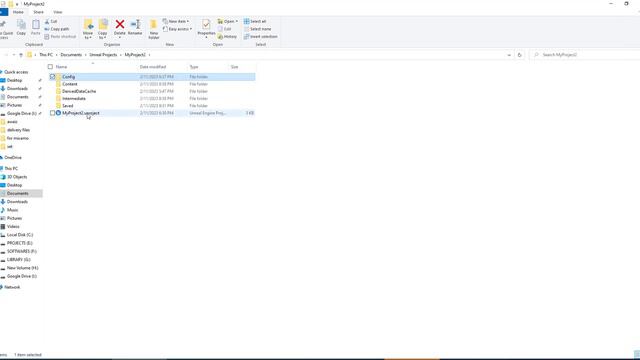The width and height of the screenshot is (640, 360).
Task: Select This PC in navigation pane
Action: click(11, 169)
